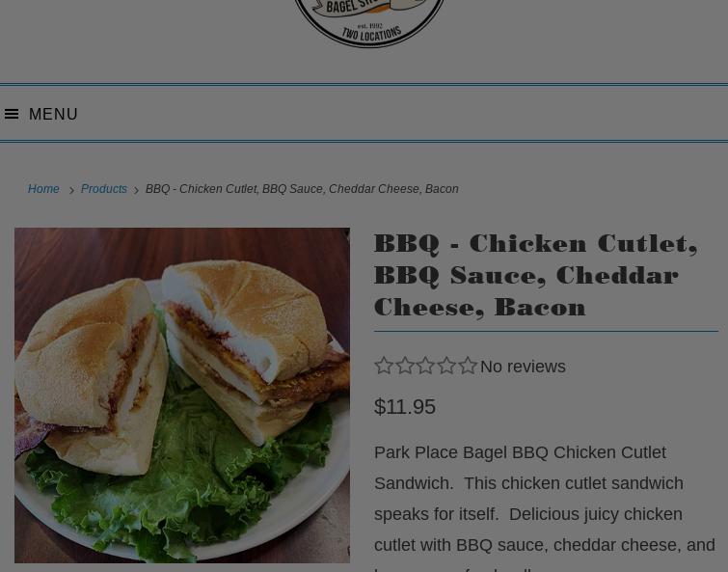Image resolution: width=728 pixels, height=572 pixels.
Task: Open the Products breadcrumb link
Action: (x=104, y=189)
